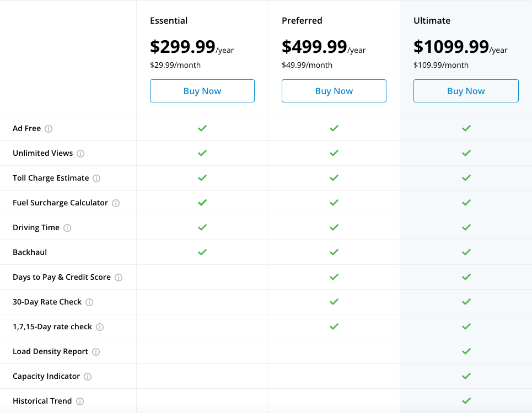
Task: Click Buy Now under Preferred plan
Action: point(334,91)
